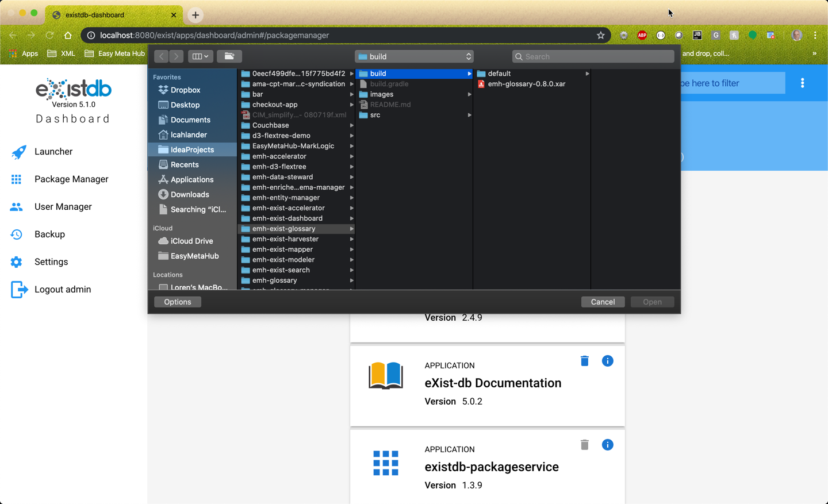
Task: Click the Logout admin link
Action: (63, 290)
